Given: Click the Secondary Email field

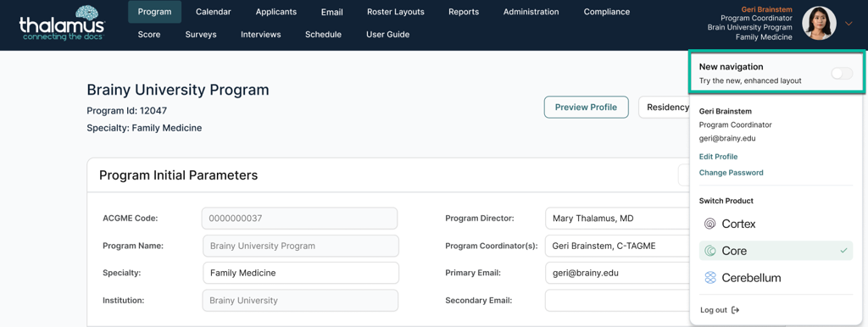Looking at the screenshot, I should (618, 301).
